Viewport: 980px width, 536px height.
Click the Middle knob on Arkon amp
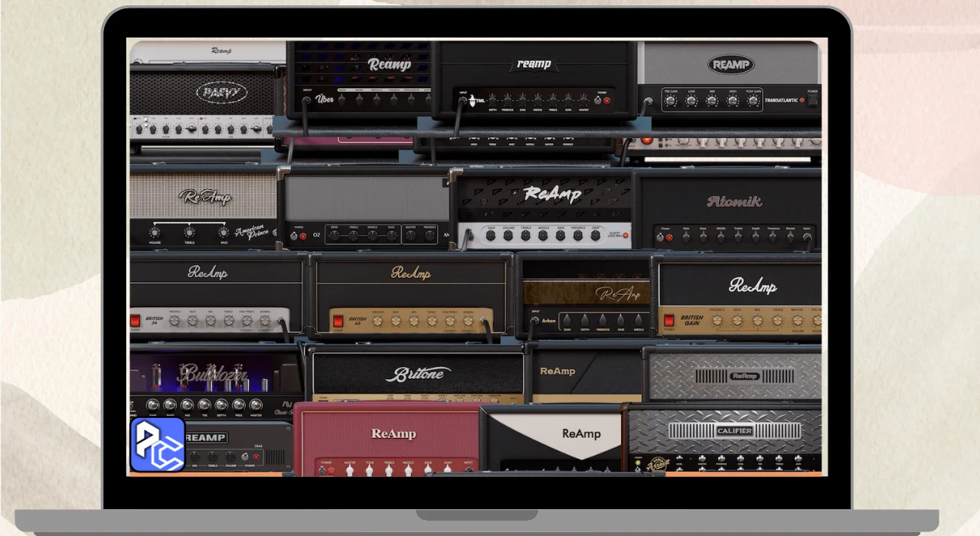[x=639, y=320]
